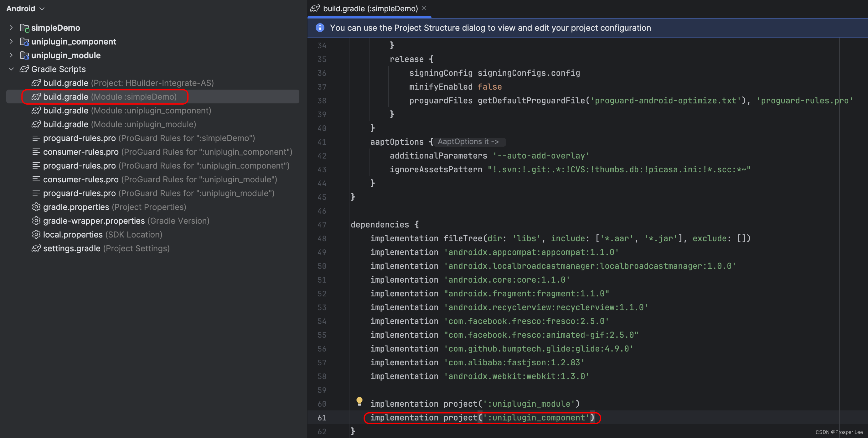This screenshot has height=438, width=868.
Task: Click the AaptOptions it -> inlay hint
Action: click(x=470, y=142)
